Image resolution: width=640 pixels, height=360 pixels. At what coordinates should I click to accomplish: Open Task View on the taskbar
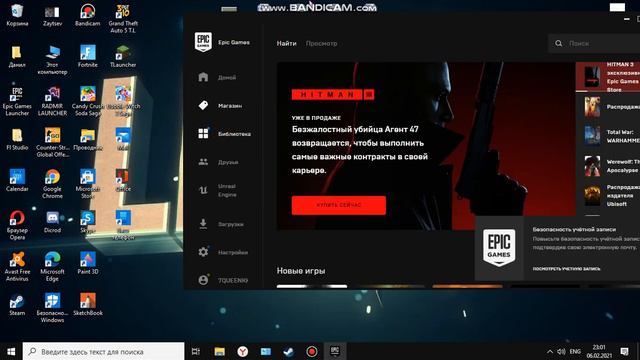(x=196, y=351)
